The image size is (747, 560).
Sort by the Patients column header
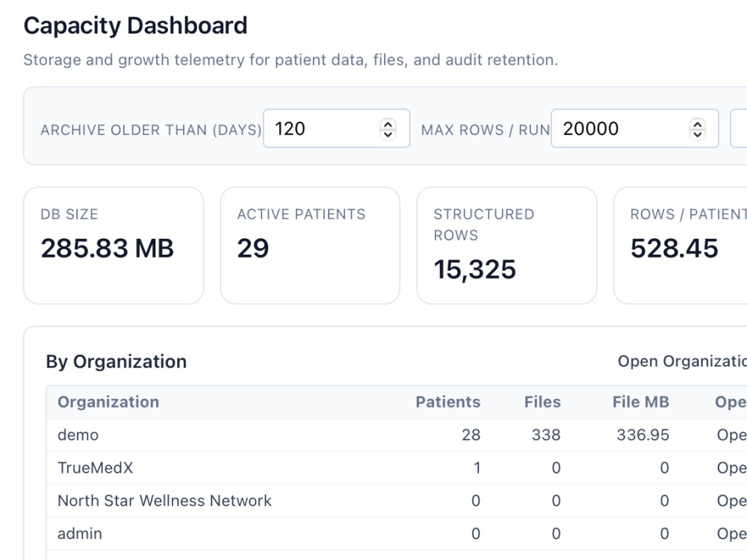447,402
